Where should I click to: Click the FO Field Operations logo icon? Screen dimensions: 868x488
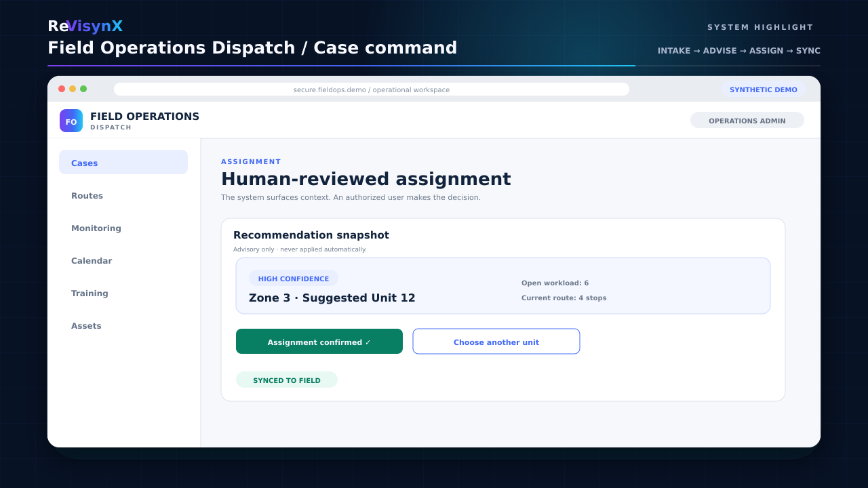(71, 121)
